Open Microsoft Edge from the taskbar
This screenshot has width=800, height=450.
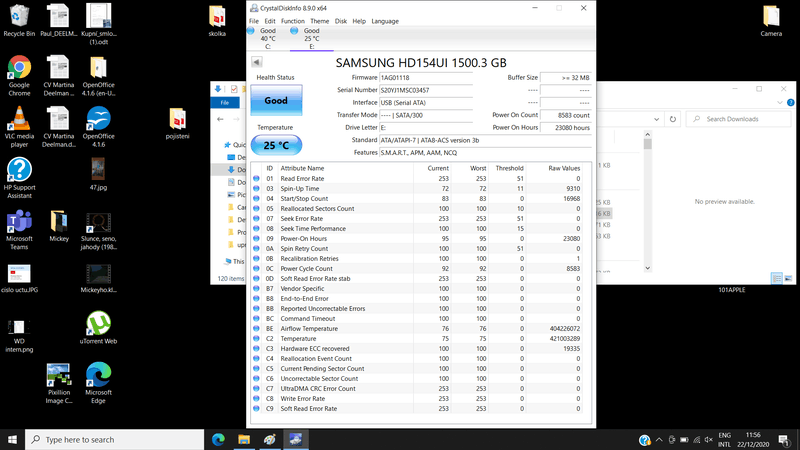218,440
